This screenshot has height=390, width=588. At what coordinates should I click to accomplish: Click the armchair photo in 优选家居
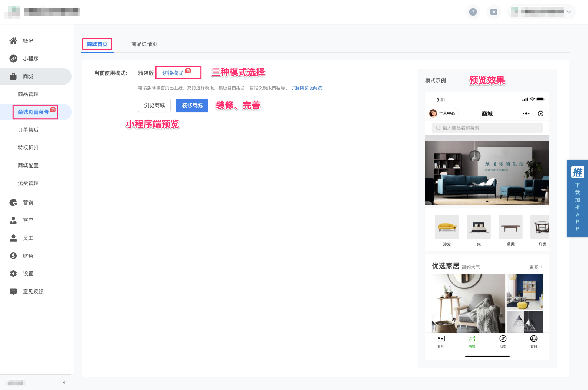click(469, 303)
